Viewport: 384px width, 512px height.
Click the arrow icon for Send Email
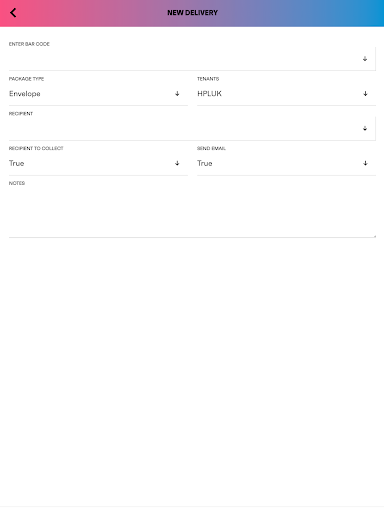coord(365,163)
